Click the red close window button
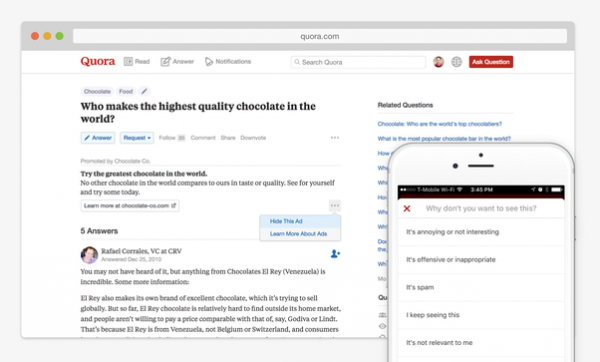The height and width of the screenshot is (362, 600). click(x=35, y=36)
